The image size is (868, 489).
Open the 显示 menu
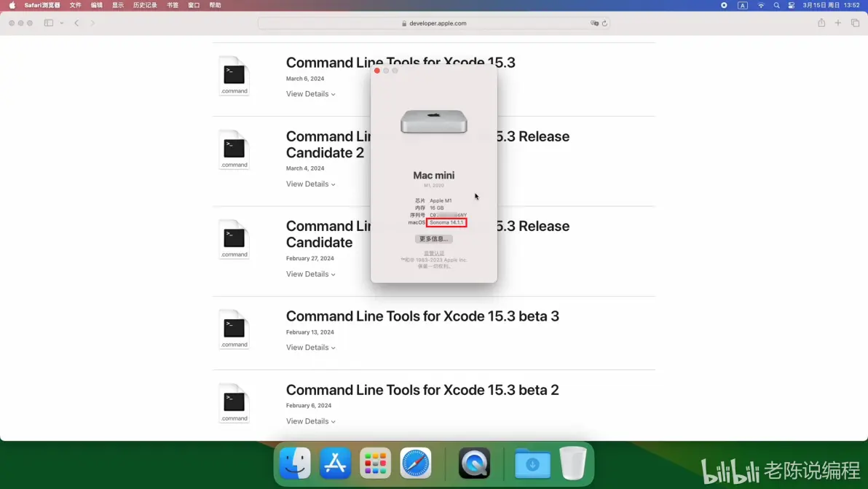click(x=118, y=6)
